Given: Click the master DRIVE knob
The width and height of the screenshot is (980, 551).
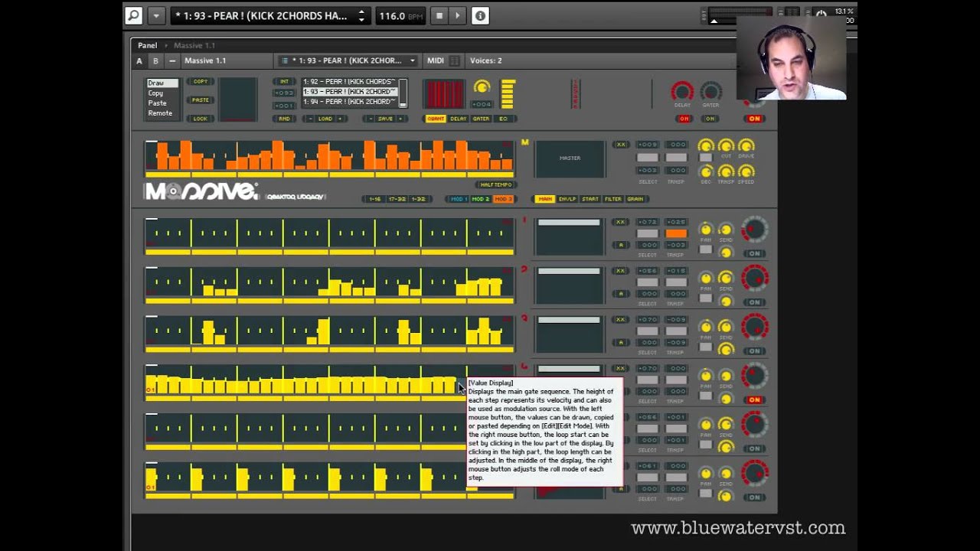Looking at the screenshot, I should point(746,145).
